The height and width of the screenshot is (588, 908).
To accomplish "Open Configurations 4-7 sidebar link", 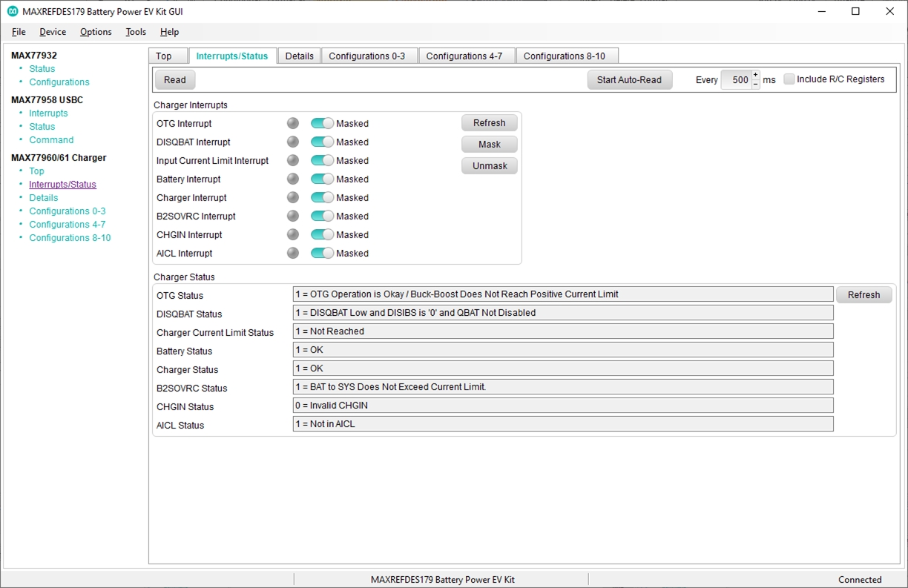I will click(68, 225).
